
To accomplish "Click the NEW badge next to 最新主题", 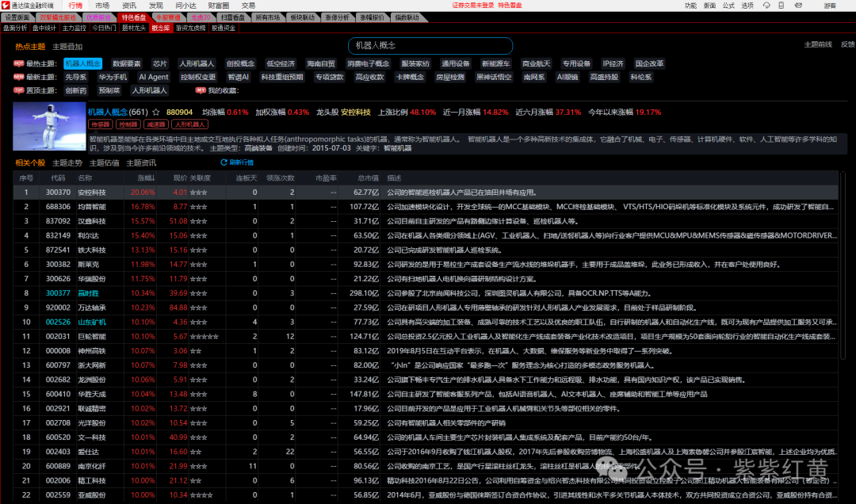I will tap(18, 77).
